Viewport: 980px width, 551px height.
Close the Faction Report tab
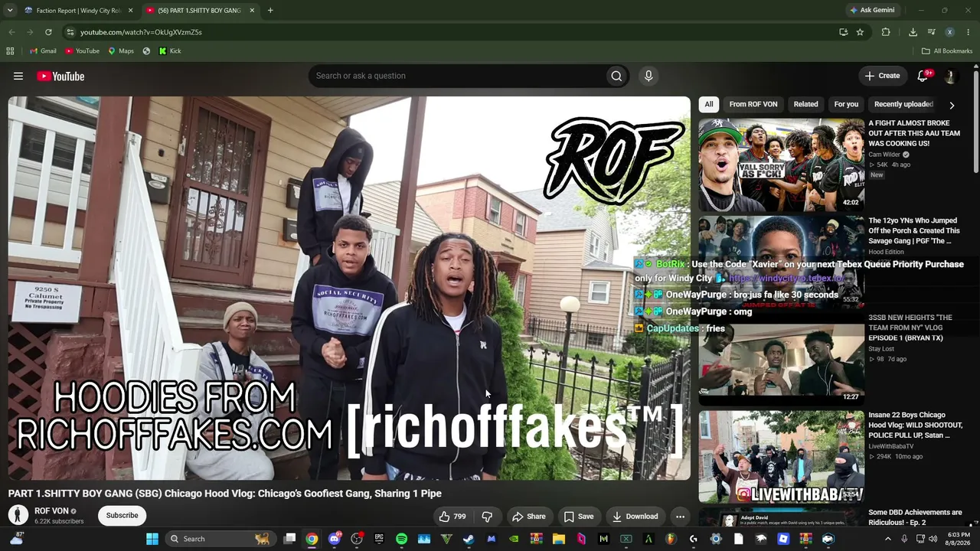point(130,11)
